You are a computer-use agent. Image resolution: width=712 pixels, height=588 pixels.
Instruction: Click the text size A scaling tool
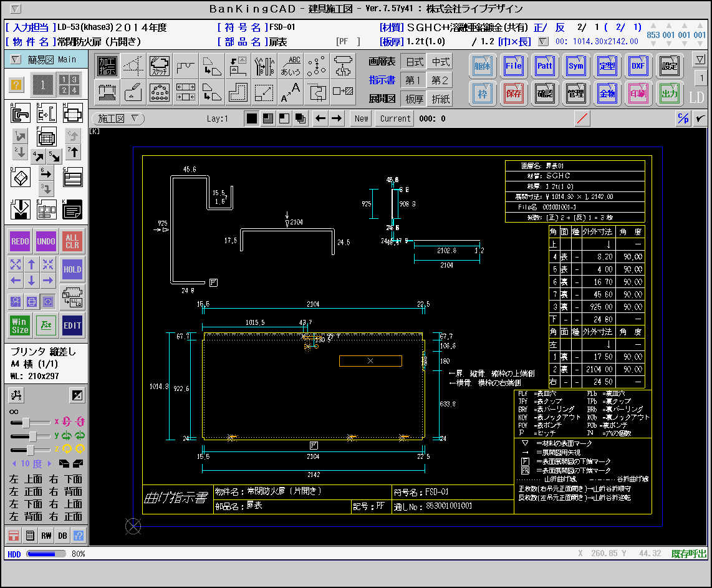[x=290, y=92]
